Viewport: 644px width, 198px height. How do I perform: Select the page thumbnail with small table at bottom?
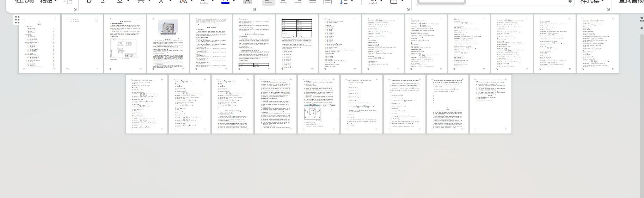coord(254,44)
